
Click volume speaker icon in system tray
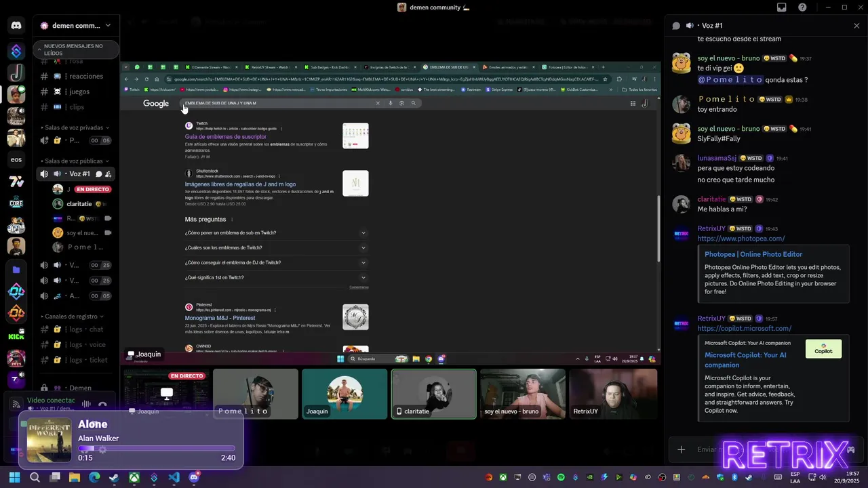pos(823,477)
